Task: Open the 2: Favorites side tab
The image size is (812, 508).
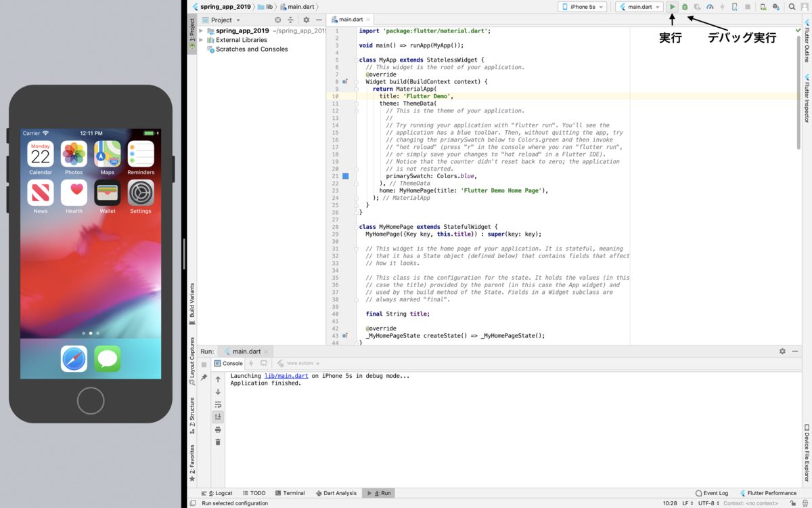Action: pyautogui.click(x=192, y=463)
